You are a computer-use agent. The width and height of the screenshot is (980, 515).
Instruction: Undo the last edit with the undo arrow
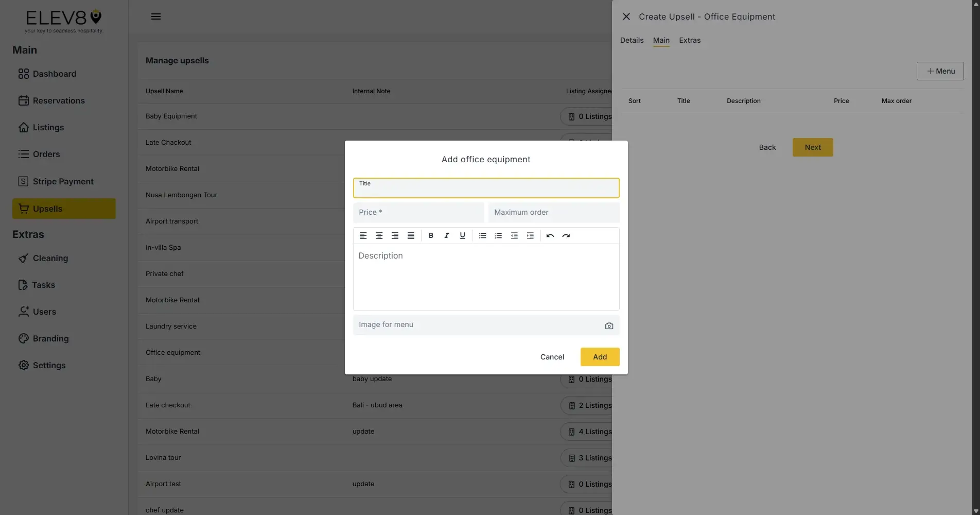[x=550, y=235]
